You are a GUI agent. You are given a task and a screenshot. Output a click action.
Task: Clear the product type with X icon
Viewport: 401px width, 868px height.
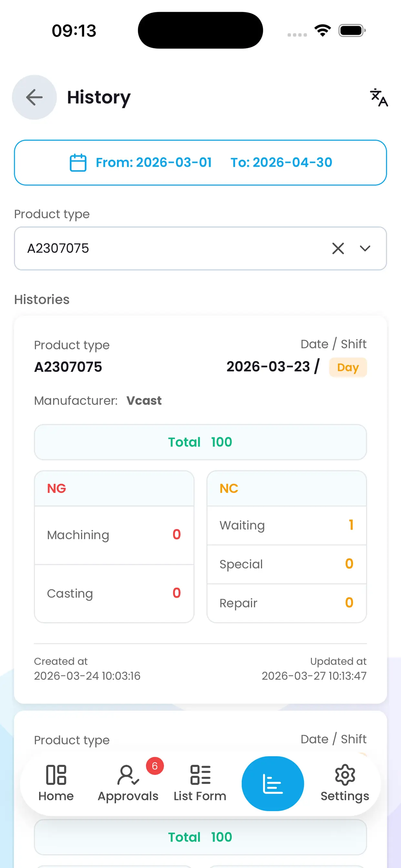338,248
